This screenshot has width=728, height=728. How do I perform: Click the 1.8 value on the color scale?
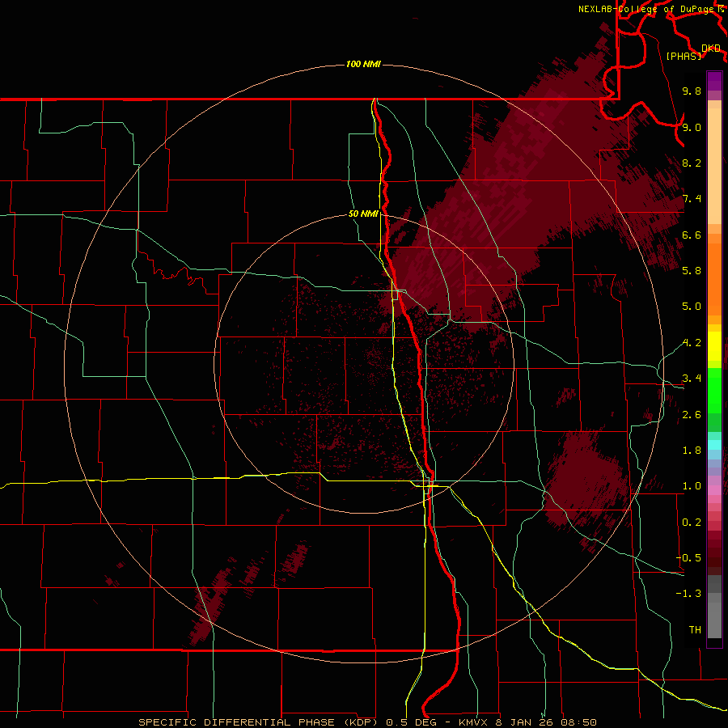692,451
